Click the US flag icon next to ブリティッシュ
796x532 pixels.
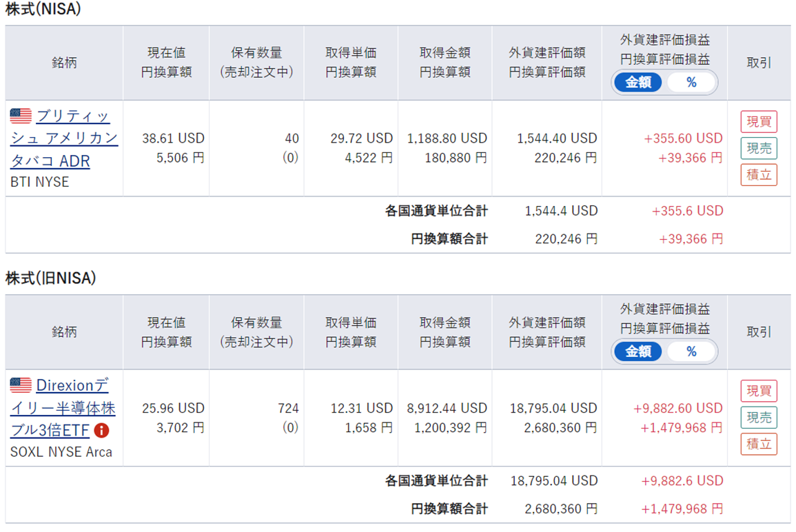click(21, 116)
